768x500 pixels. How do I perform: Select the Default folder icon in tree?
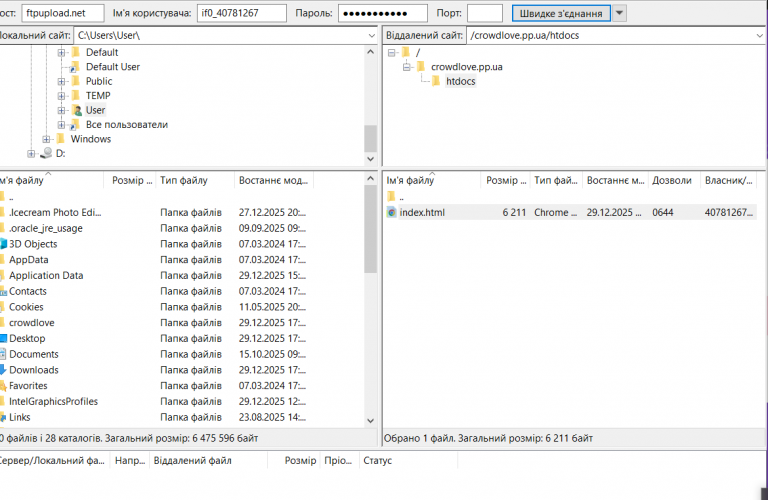(76, 52)
